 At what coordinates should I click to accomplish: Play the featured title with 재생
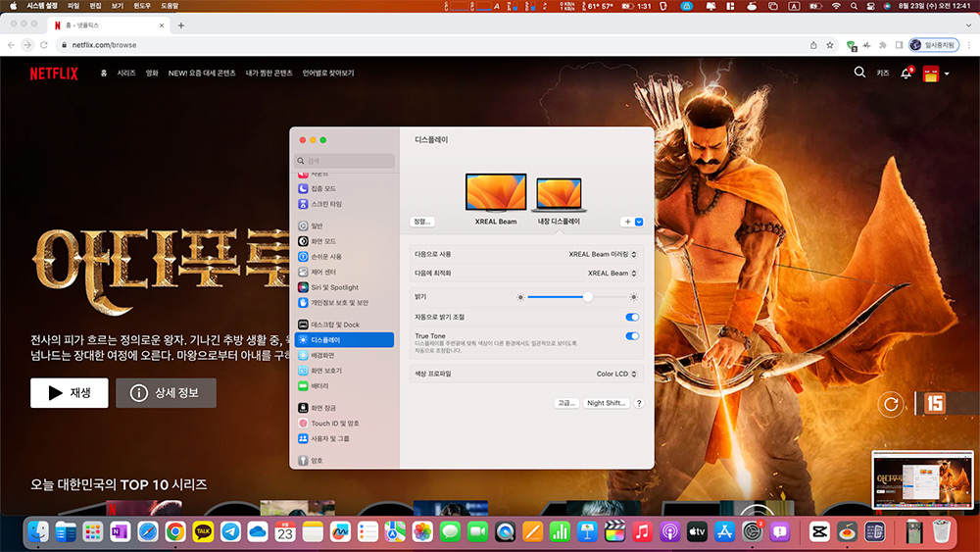pos(70,393)
